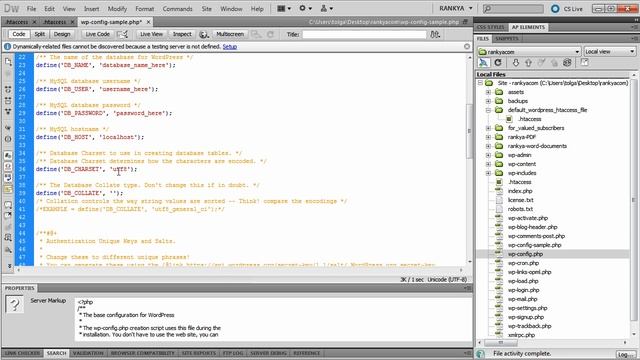
Task: Click the Put files up-arrow icon
Action: pyautogui.click(x=529, y=62)
